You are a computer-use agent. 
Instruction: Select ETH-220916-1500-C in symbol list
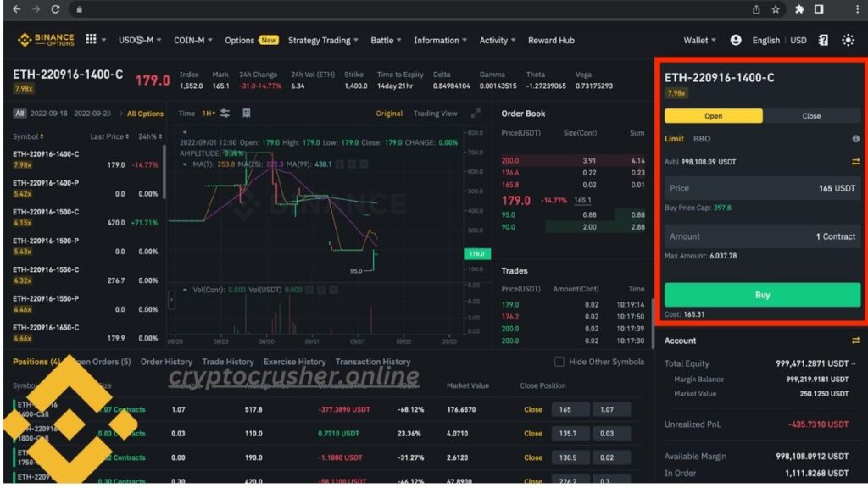point(86,217)
